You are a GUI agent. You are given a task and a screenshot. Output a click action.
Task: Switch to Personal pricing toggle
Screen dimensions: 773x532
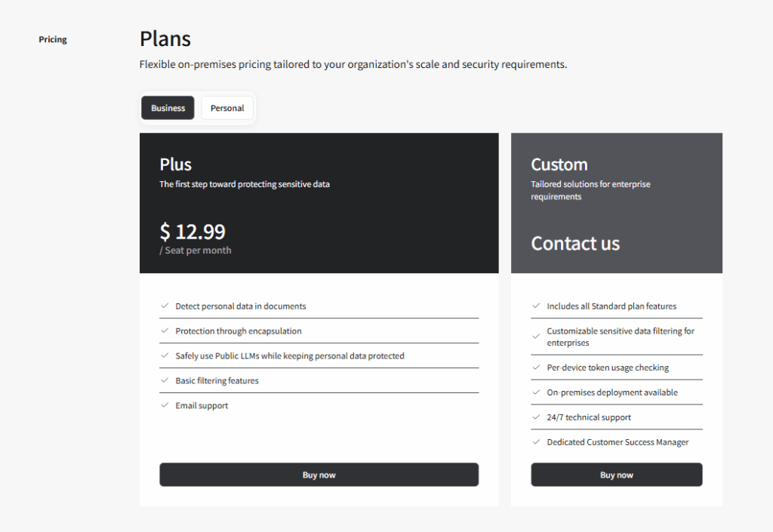pyautogui.click(x=227, y=108)
